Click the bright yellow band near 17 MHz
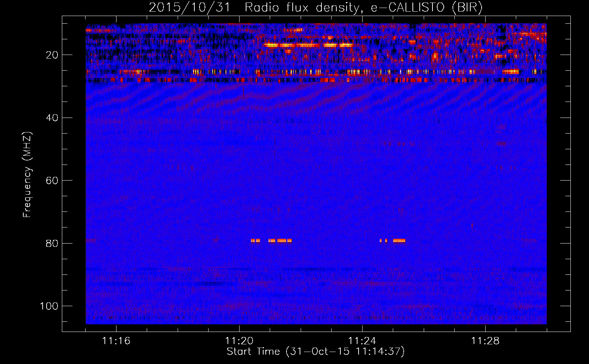 click(x=308, y=45)
